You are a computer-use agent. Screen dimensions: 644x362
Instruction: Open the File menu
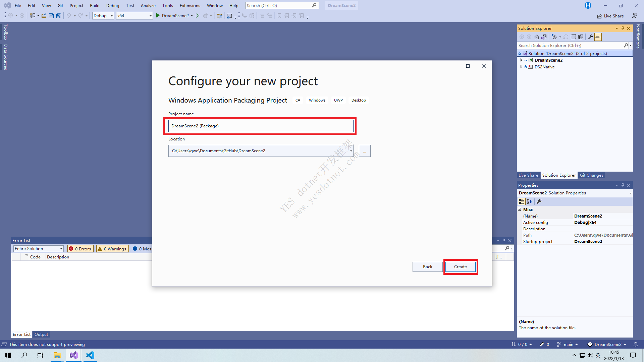[18, 5]
